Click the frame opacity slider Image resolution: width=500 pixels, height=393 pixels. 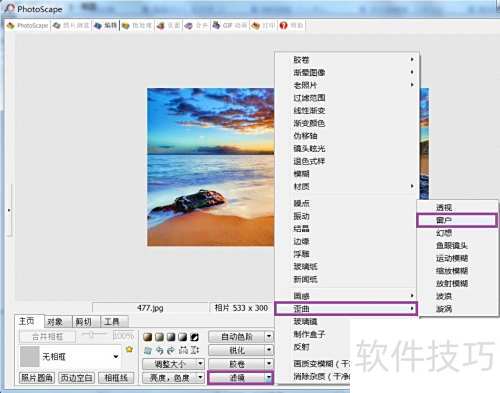(94, 334)
